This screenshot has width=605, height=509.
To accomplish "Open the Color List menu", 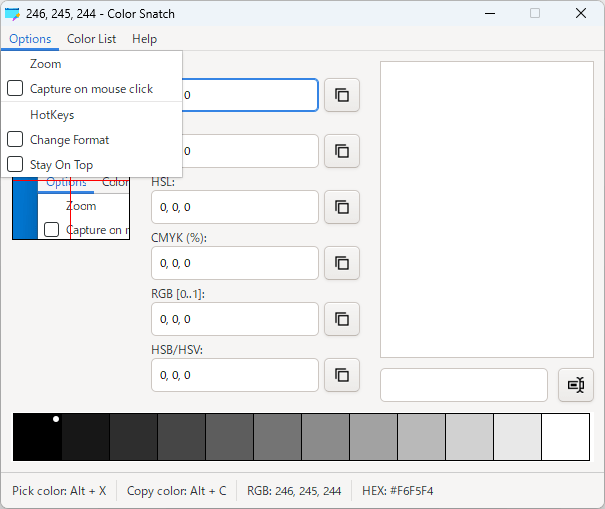I will click(x=91, y=39).
